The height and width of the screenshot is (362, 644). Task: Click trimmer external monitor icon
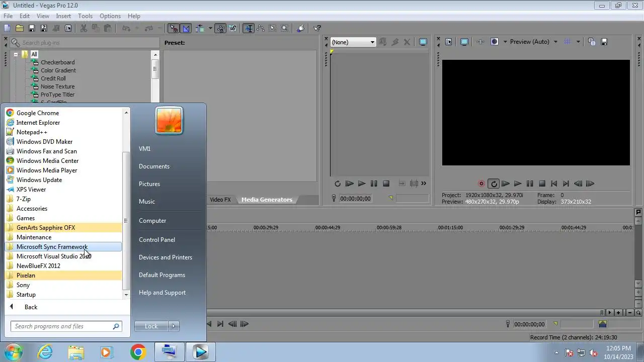pyautogui.click(x=423, y=42)
